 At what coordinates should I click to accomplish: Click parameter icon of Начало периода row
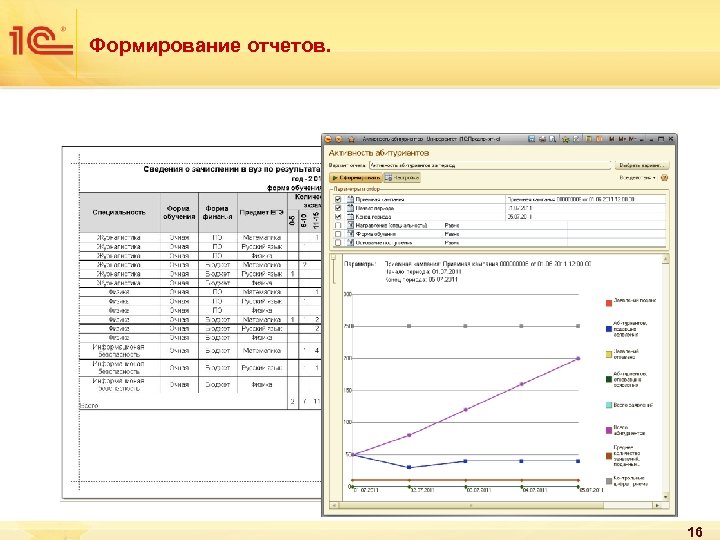pos(350,208)
